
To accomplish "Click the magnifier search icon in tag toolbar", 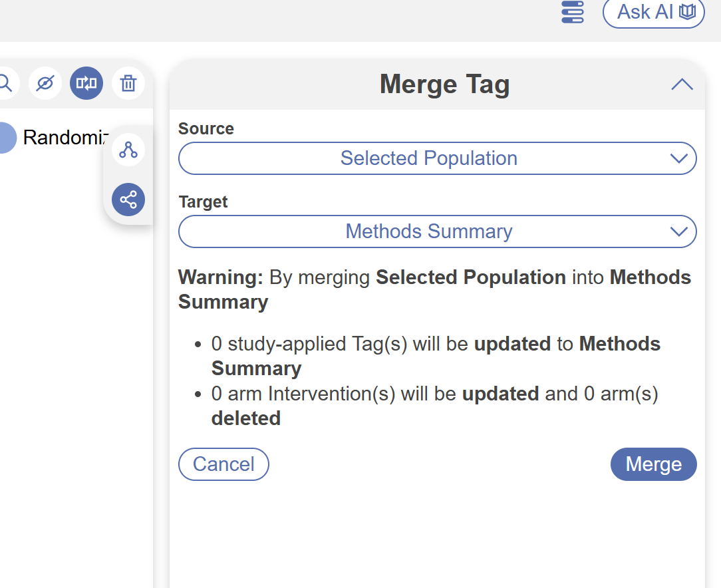I will pyautogui.click(x=5, y=83).
